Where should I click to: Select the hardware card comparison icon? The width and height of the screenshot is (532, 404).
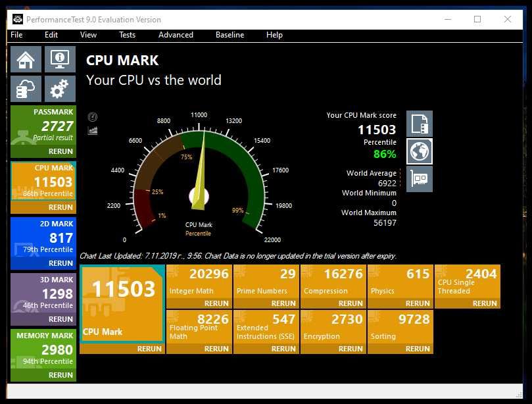(x=420, y=179)
